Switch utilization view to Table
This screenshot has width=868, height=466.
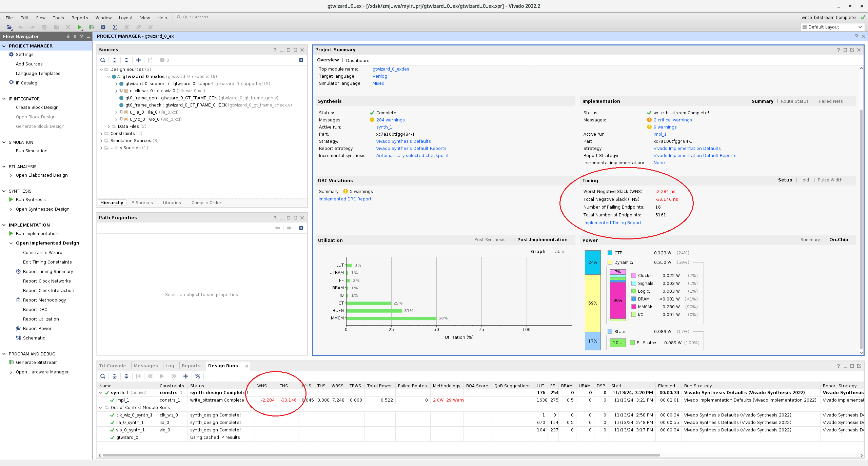[558, 251]
